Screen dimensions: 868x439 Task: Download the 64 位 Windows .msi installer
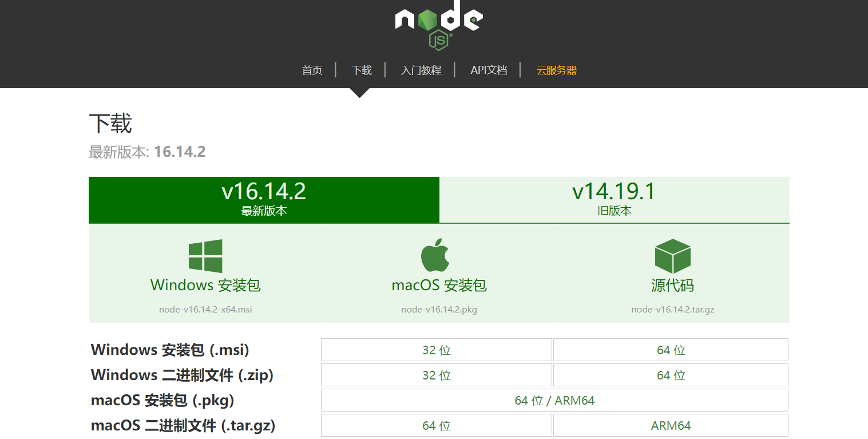[x=671, y=350]
